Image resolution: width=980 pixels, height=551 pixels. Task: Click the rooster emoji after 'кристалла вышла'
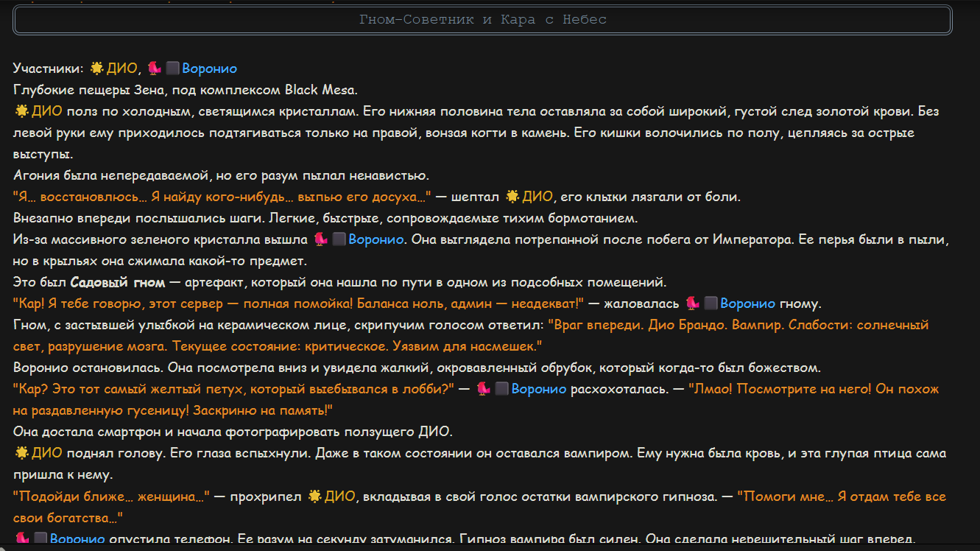(x=320, y=239)
